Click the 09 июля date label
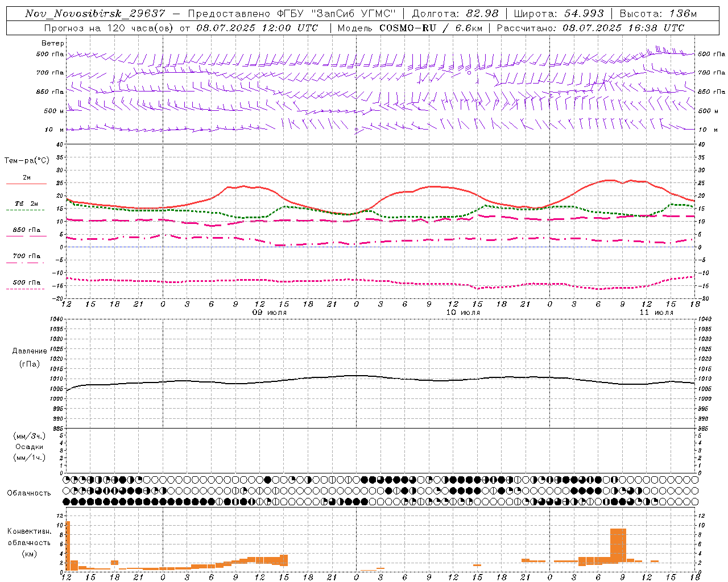Viewport: 728px width, 582px height. click(x=270, y=313)
